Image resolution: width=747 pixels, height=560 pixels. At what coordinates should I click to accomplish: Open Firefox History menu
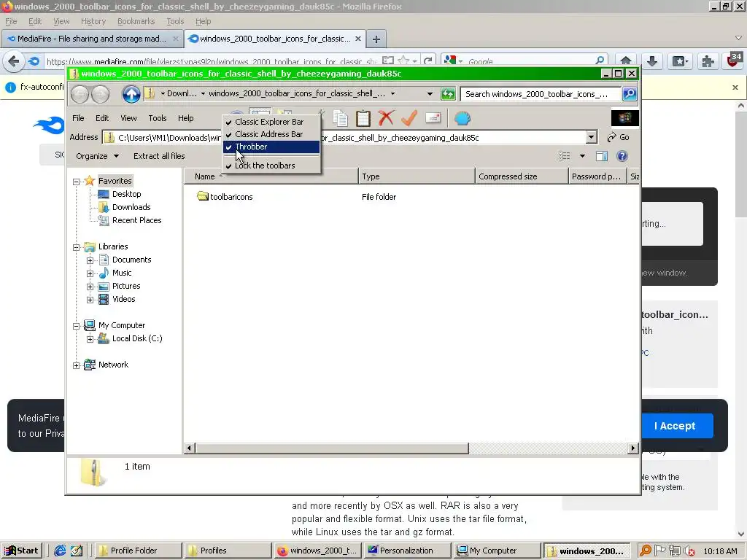point(93,21)
